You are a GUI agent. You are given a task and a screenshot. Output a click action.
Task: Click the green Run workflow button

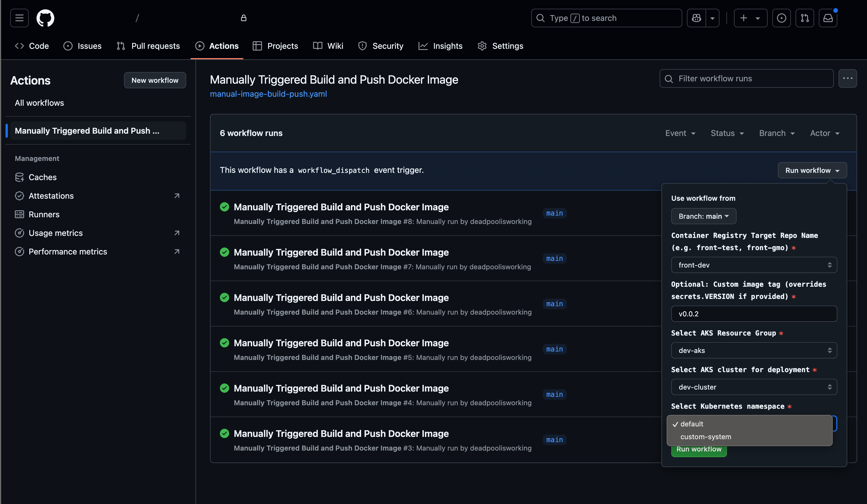tap(699, 451)
